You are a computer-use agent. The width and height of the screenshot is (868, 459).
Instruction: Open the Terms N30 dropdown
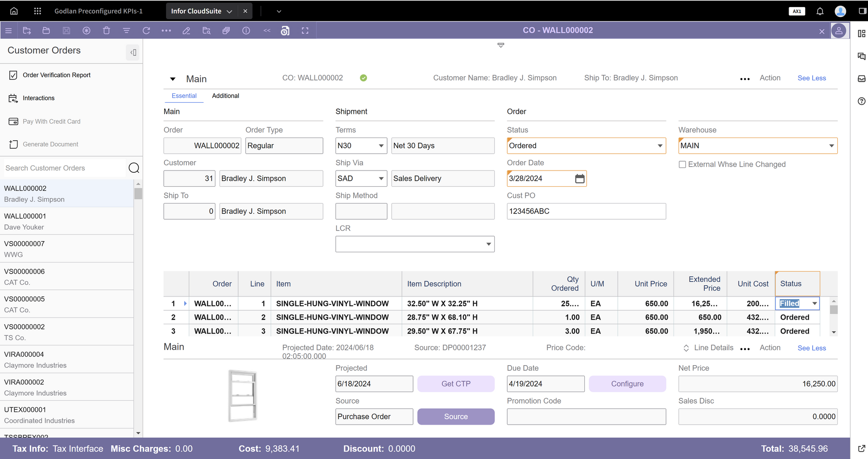point(381,146)
